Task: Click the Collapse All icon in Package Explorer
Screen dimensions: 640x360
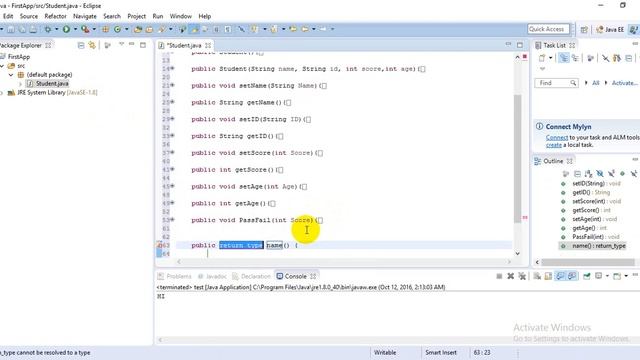Action: coord(81,45)
